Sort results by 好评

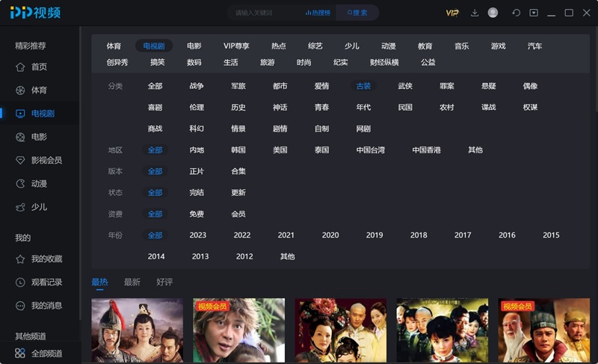(x=164, y=282)
